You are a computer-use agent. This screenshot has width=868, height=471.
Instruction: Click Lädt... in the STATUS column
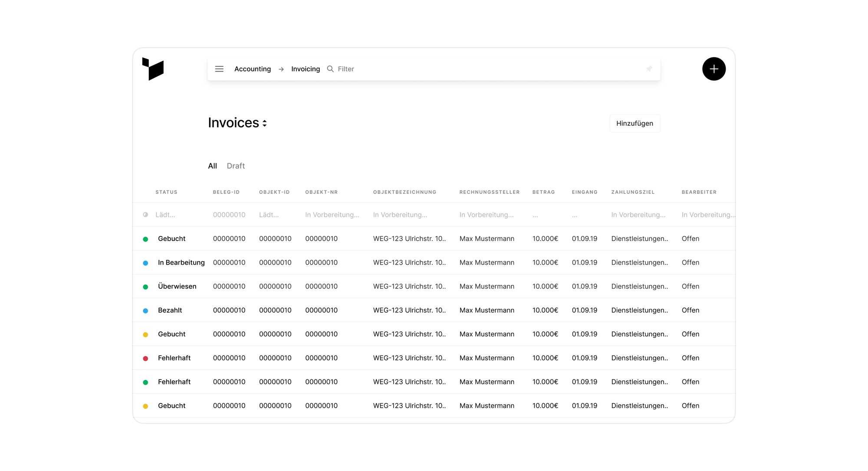click(165, 215)
